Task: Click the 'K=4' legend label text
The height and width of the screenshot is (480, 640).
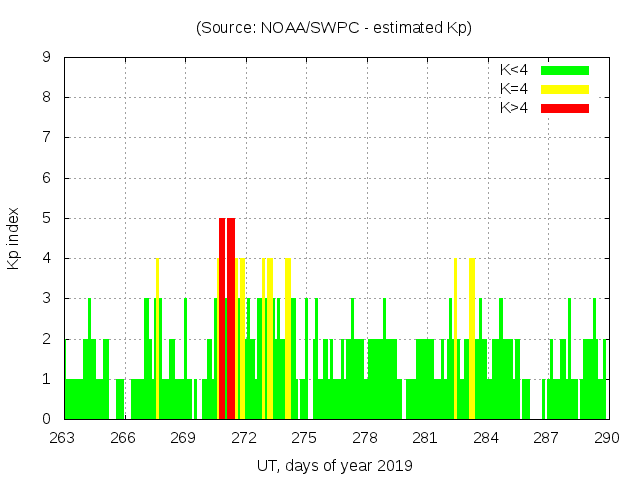Action: (514, 89)
